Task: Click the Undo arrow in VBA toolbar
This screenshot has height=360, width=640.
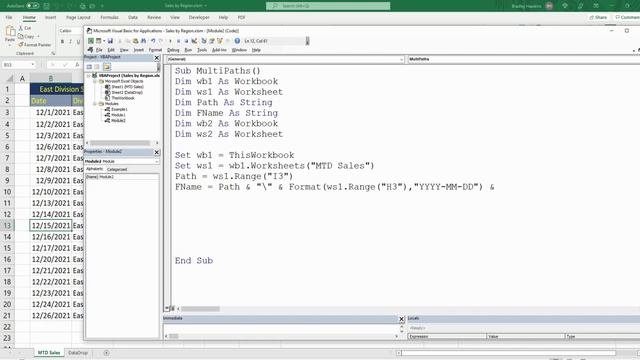Action: tap(153, 41)
